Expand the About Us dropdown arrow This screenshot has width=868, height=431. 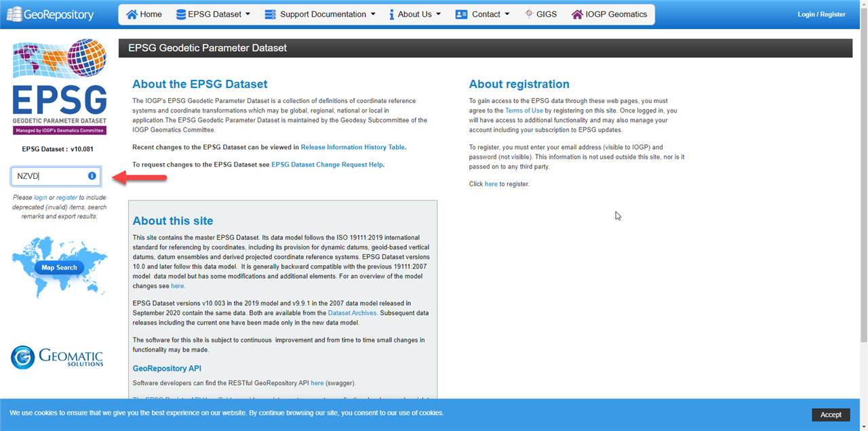point(438,14)
